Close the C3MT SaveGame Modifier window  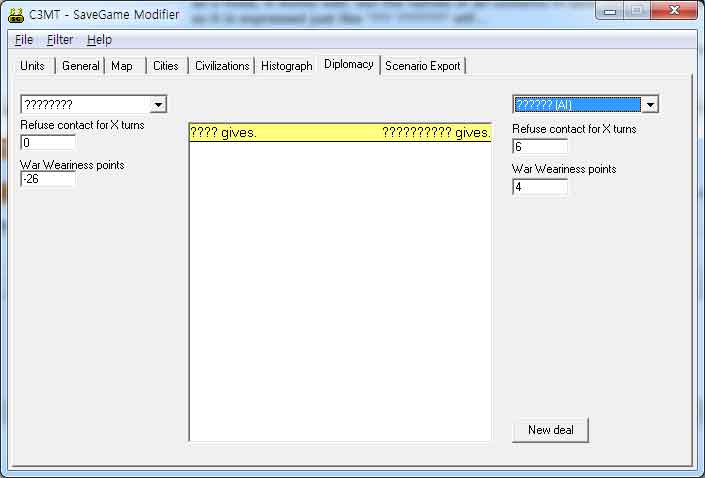[x=674, y=11]
